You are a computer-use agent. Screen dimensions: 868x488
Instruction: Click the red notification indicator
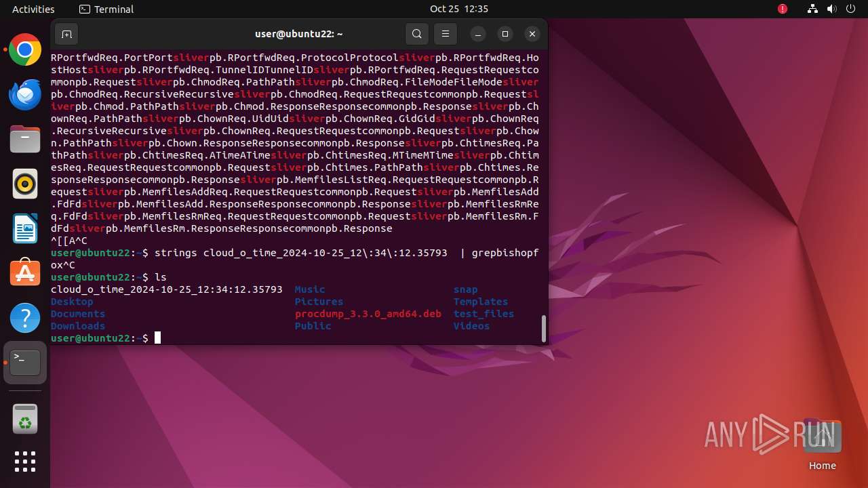(783, 9)
